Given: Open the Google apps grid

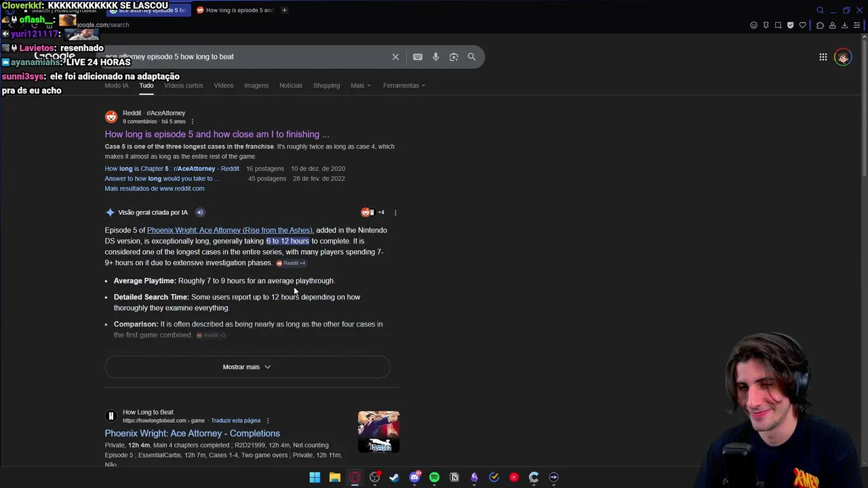Looking at the screenshot, I should 823,57.
